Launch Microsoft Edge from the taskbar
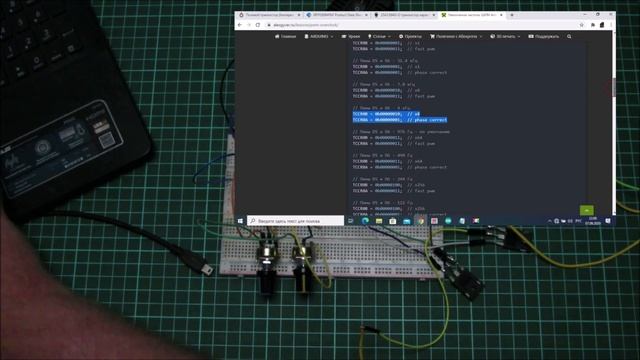 coord(365,221)
